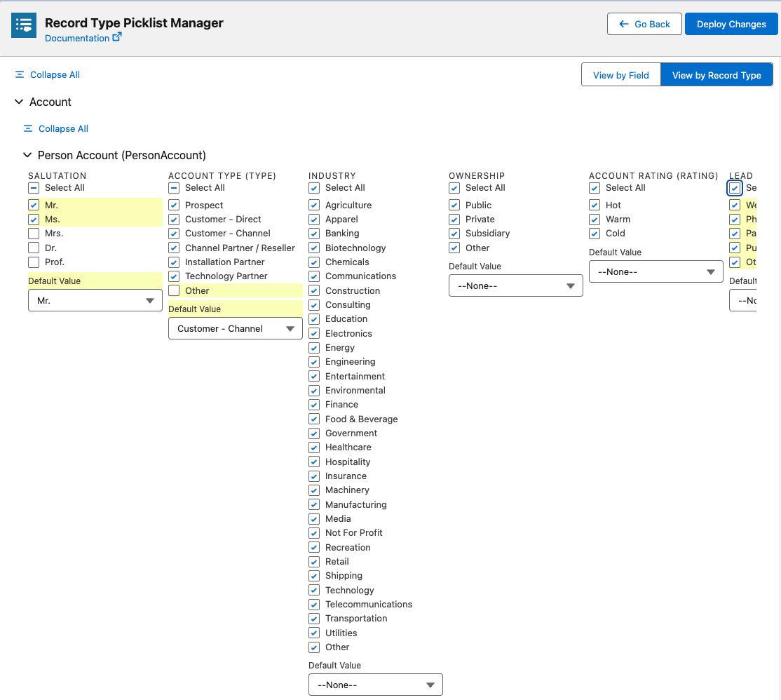The width and height of the screenshot is (781, 700).
Task: Click the Record Type Picklist Manager app icon
Action: tap(24, 25)
